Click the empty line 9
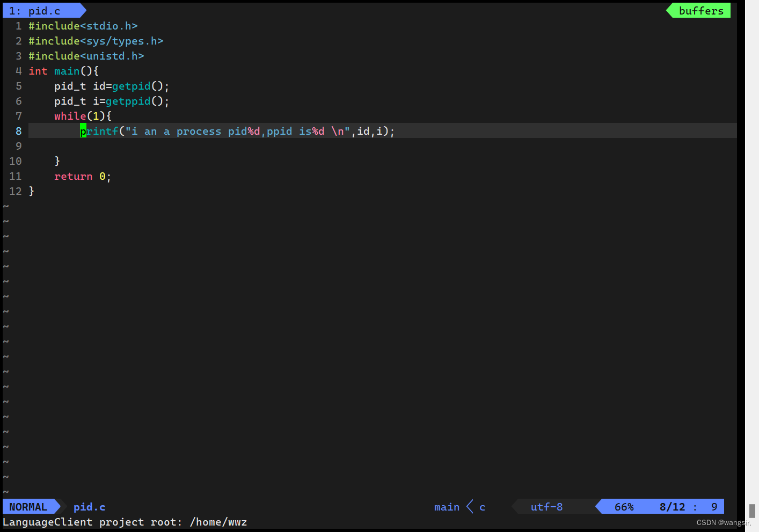 [382, 146]
